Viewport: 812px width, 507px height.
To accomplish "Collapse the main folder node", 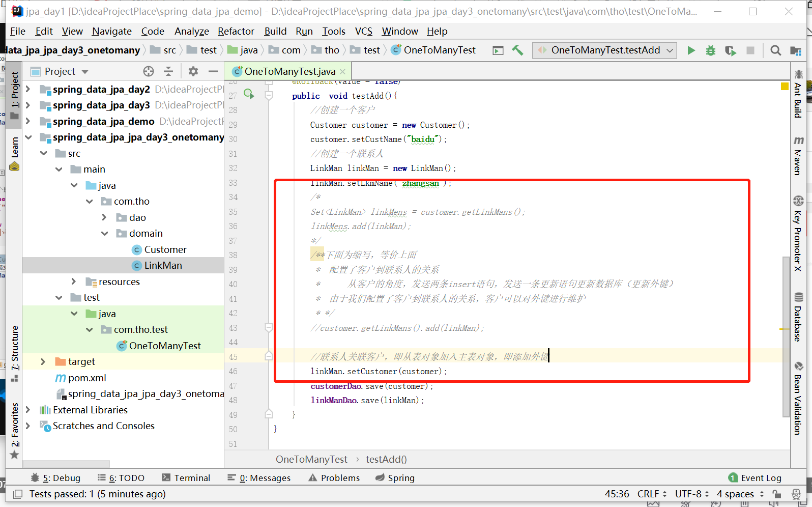I will tap(59, 170).
